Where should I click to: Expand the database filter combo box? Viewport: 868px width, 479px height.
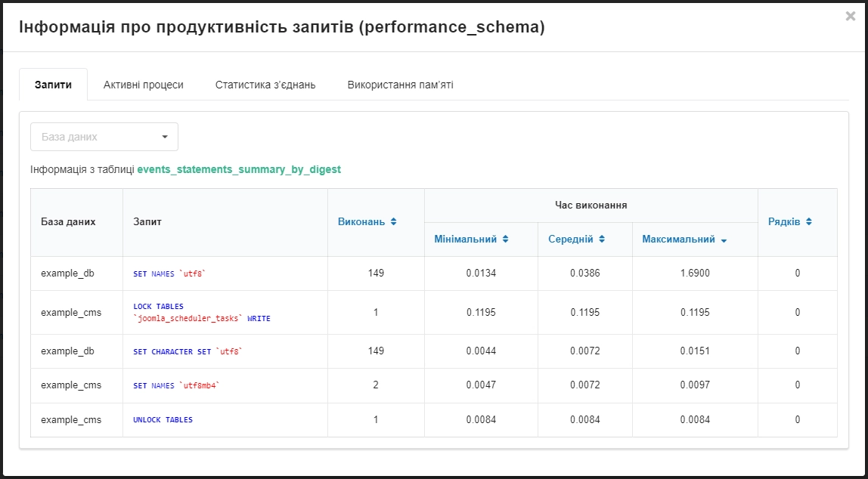(104, 137)
